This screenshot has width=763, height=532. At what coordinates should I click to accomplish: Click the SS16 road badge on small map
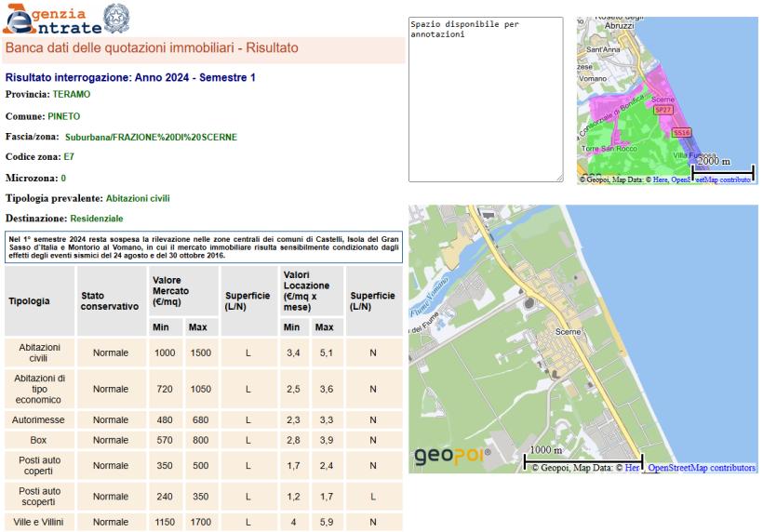pos(682,133)
